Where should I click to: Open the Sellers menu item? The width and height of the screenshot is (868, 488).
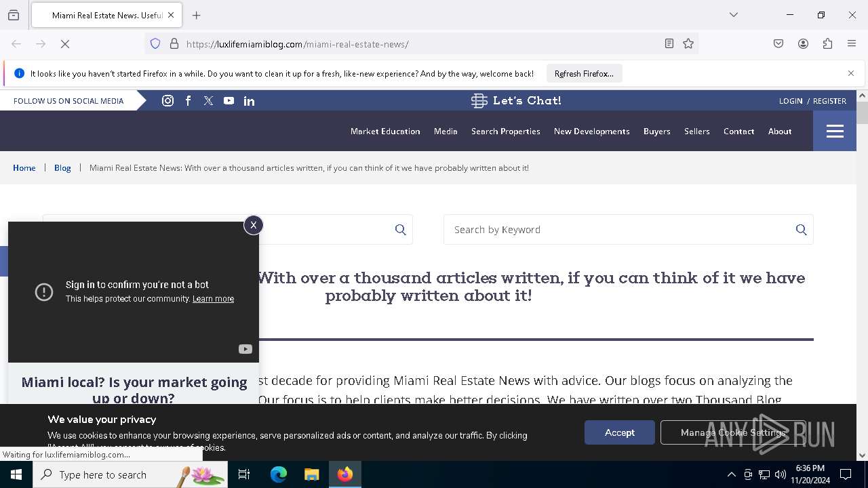coord(697,131)
